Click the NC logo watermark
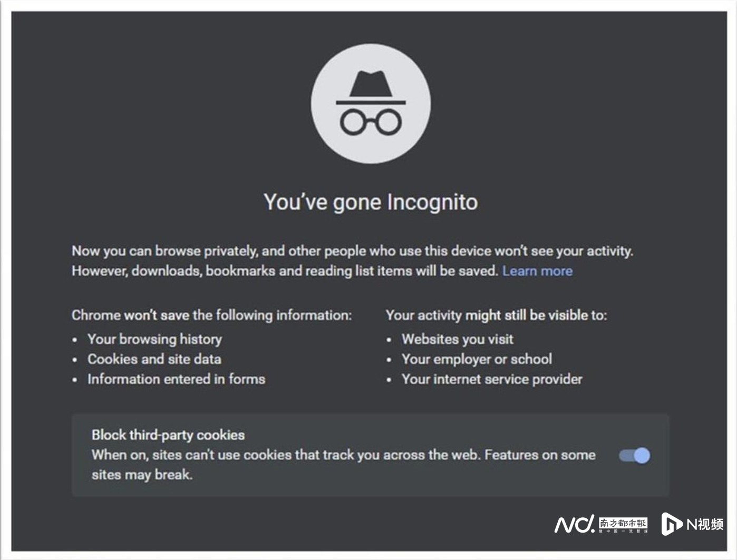This screenshot has height=560, width=737. tap(574, 524)
